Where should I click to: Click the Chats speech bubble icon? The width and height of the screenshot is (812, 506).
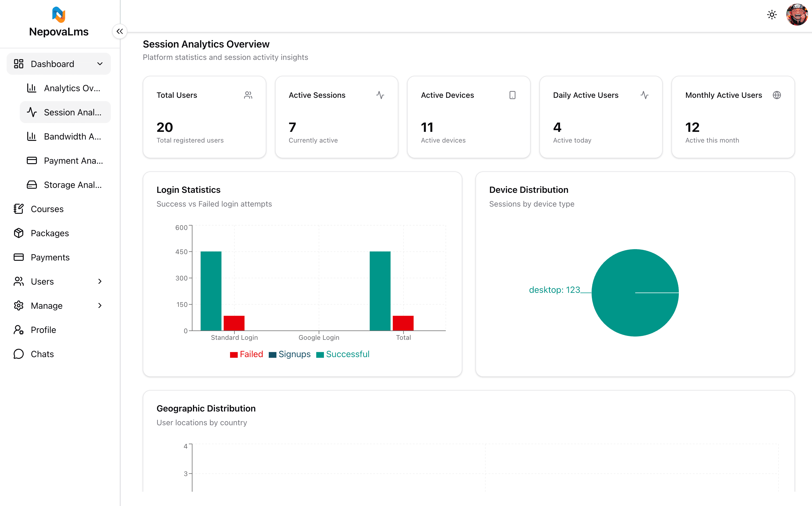point(19,354)
